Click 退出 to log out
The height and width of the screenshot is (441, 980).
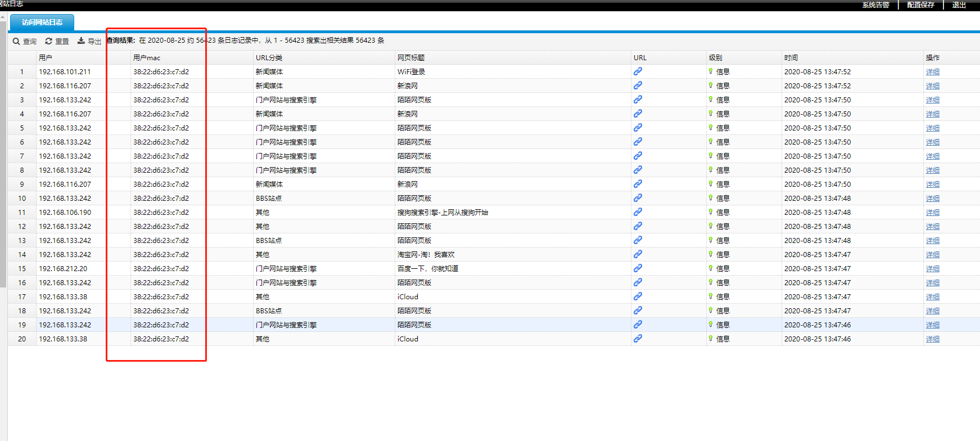pos(959,5)
